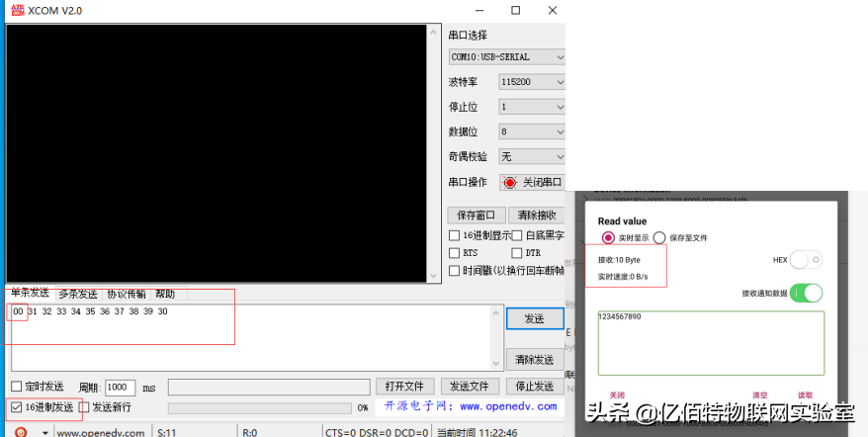868x437 pixels.
Task: Open the parity dropdown showing 无
Action: [x=532, y=157]
